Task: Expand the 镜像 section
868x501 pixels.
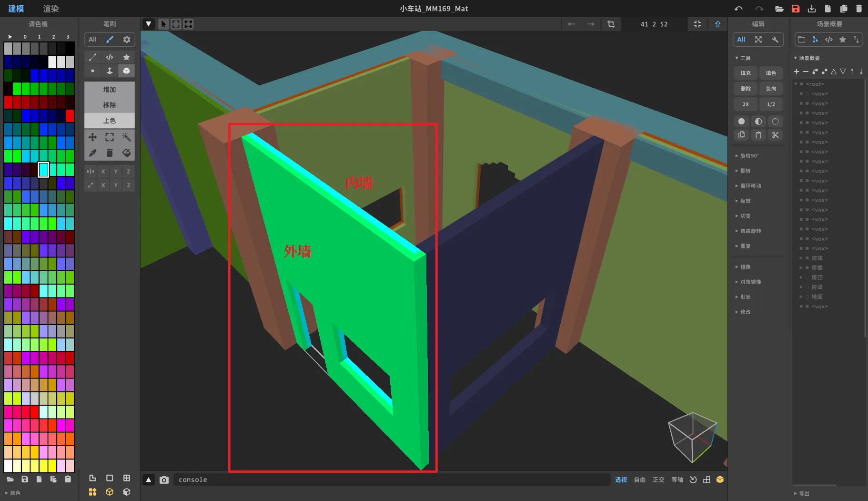Action: [x=745, y=267]
